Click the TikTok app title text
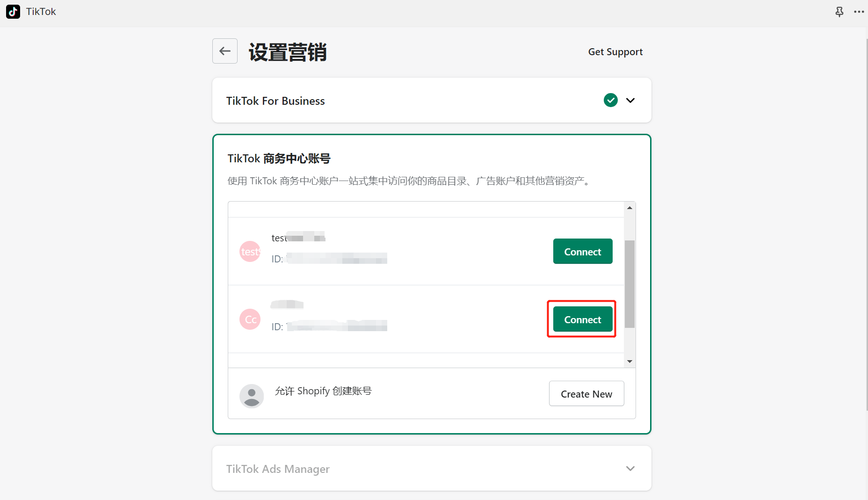 click(x=41, y=12)
